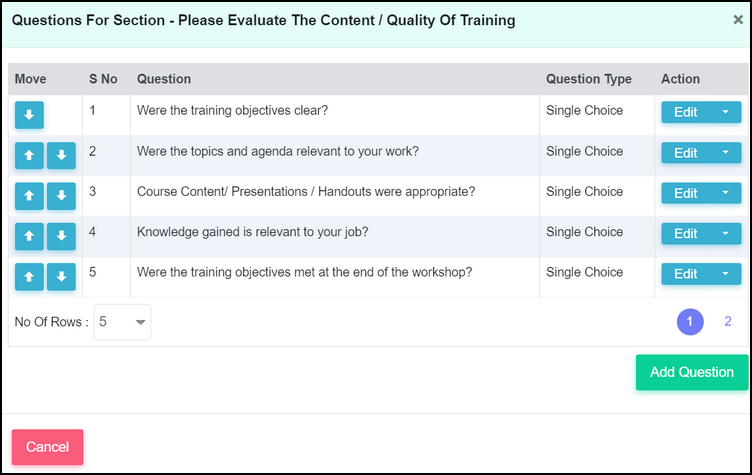This screenshot has height=475, width=752.
Task: Click the Add Question button
Action: coord(692,372)
